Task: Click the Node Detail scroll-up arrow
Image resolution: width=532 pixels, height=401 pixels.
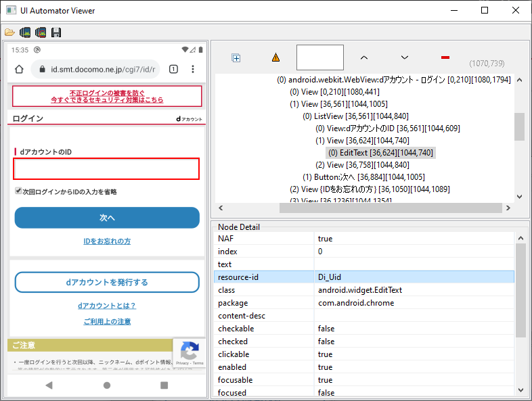Action: coord(520,238)
